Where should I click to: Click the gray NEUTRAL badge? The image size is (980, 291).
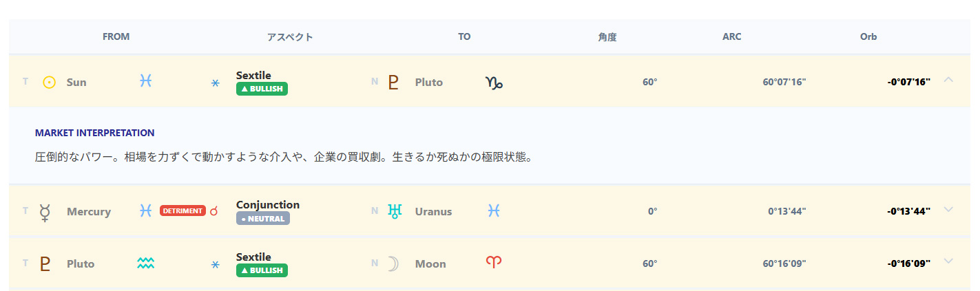[262, 218]
